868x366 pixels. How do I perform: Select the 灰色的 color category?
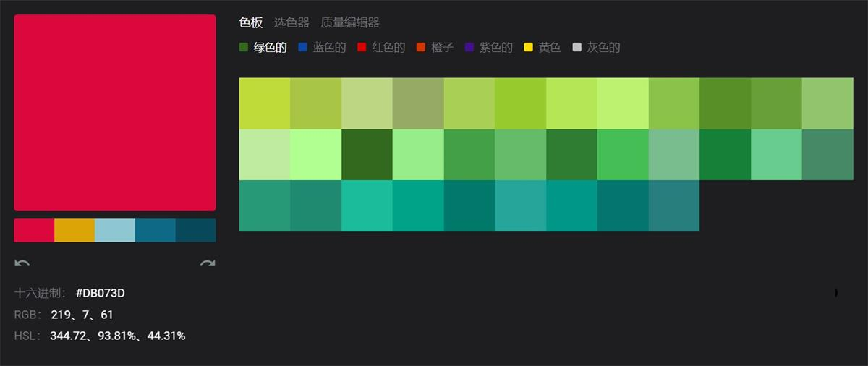click(x=596, y=48)
